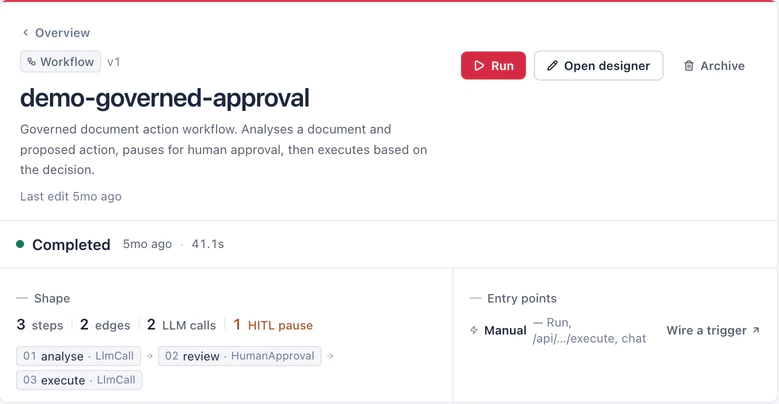Click the Run, /api/.../execute, chat text
The width and height of the screenshot is (779, 404).
pyautogui.click(x=589, y=330)
